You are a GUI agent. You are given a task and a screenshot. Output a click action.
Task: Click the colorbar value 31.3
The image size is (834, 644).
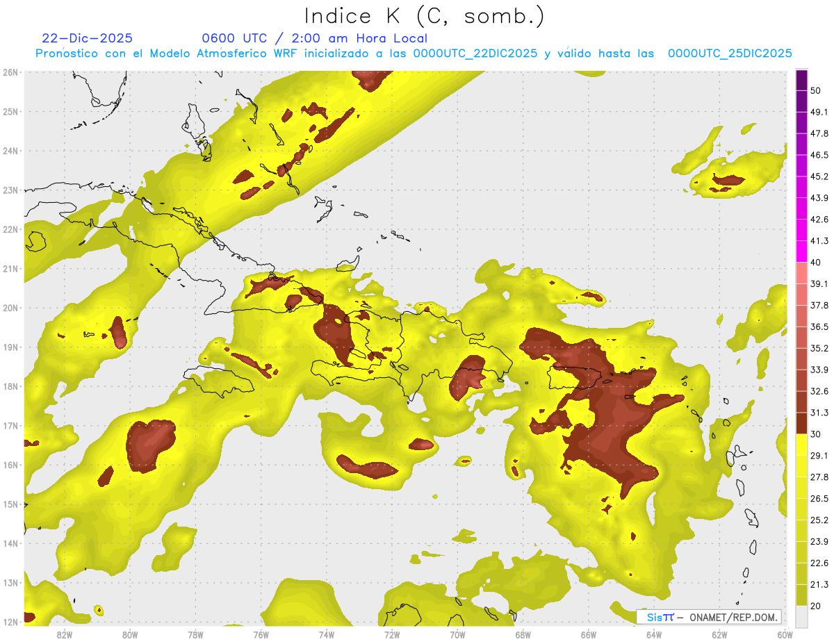click(x=819, y=413)
